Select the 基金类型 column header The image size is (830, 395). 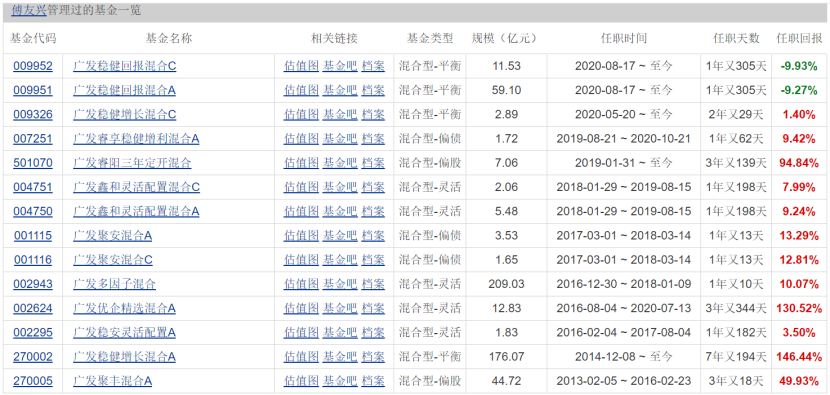[430, 38]
